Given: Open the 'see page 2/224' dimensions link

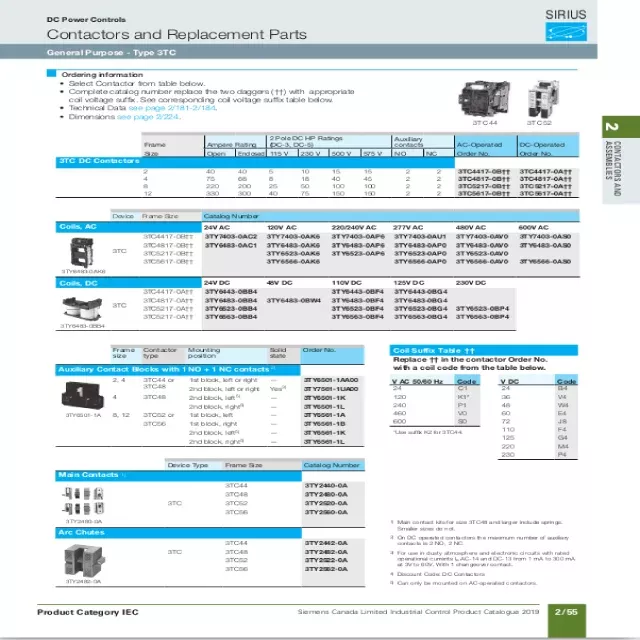Looking at the screenshot, I should 149,117.
